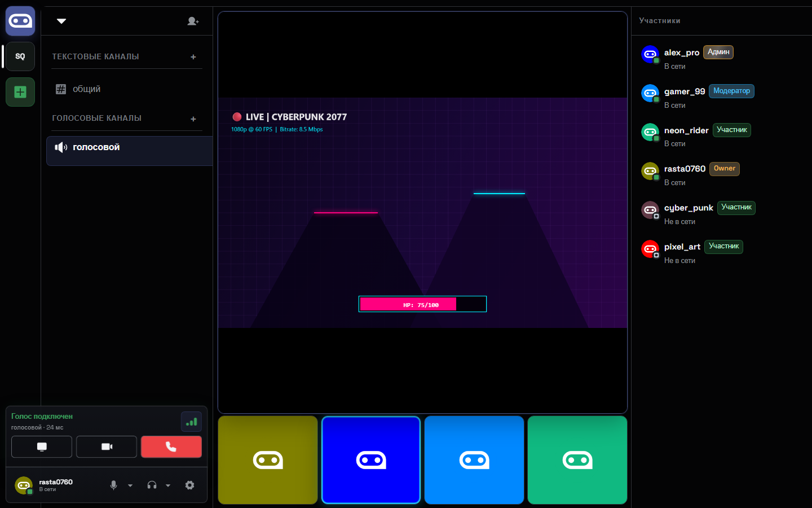
Task: Click the speaker icon beside голосовой
Action: click(x=61, y=147)
